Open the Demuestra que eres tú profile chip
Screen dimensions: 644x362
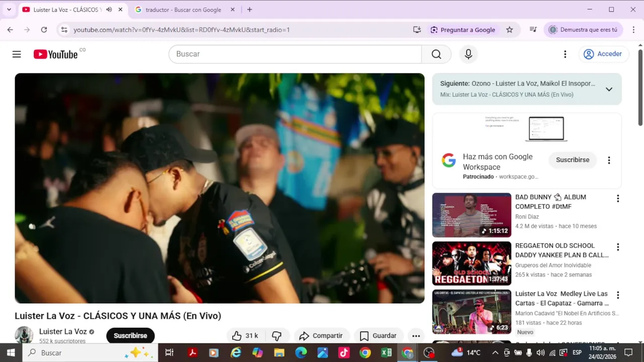point(584,30)
